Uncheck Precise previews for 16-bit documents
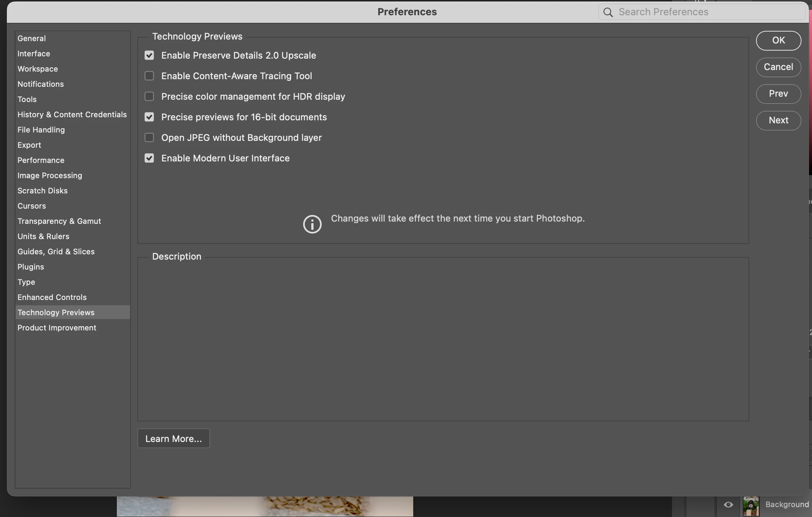Viewport: 812px width, 517px height. tap(149, 117)
